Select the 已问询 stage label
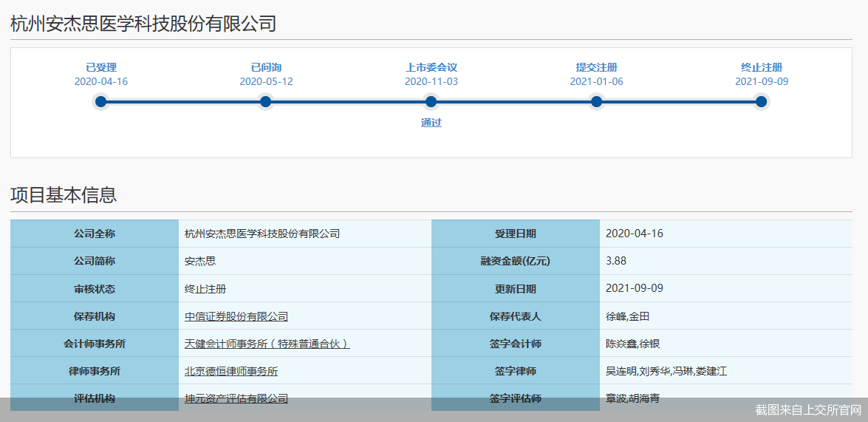868x422 pixels. point(266,67)
